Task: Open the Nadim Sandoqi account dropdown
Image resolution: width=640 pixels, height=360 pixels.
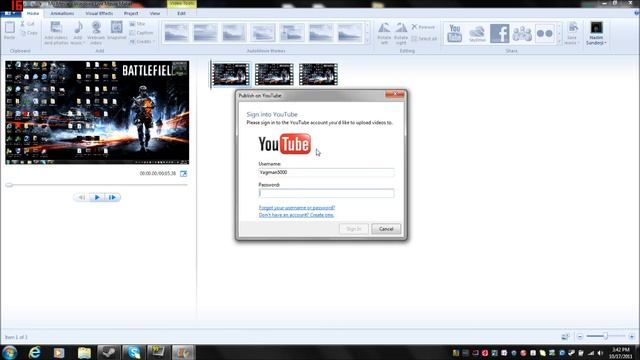Action: pyautogui.click(x=596, y=33)
